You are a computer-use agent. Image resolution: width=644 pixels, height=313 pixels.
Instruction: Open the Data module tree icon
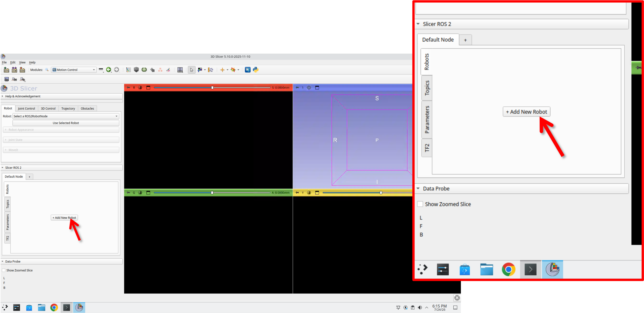pyautogui.click(x=129, y=70)
